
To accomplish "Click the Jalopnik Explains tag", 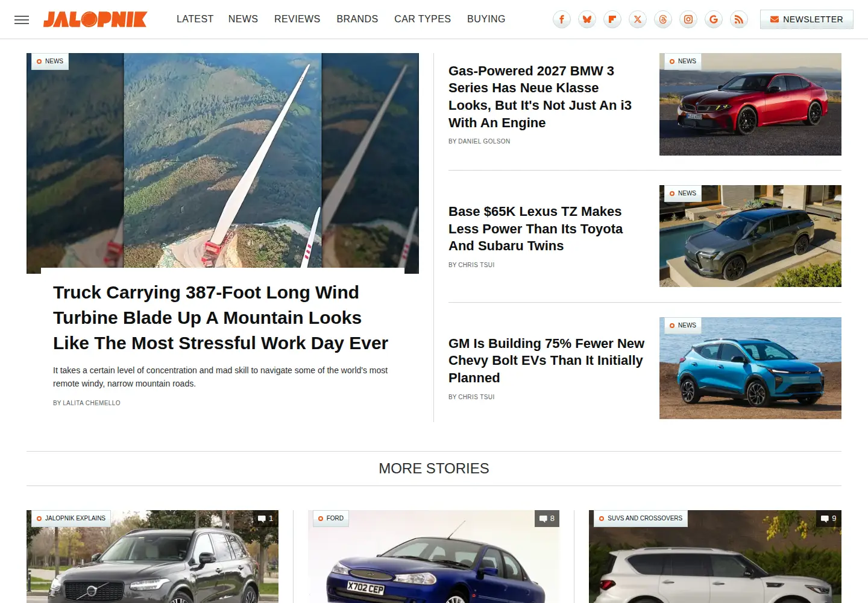I will tap(71, 519).
